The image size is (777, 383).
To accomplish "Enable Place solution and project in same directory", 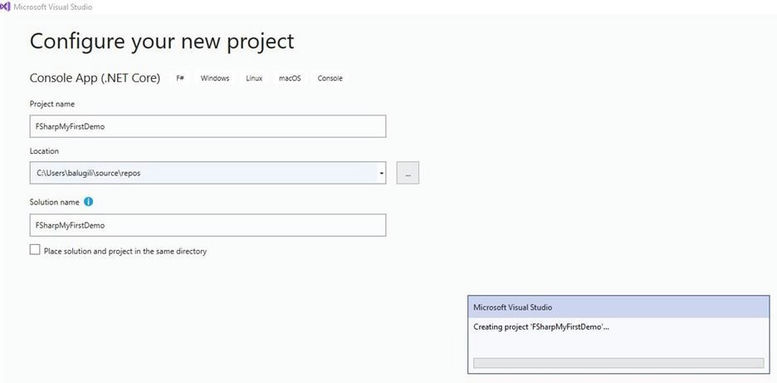I will point(35,250).
